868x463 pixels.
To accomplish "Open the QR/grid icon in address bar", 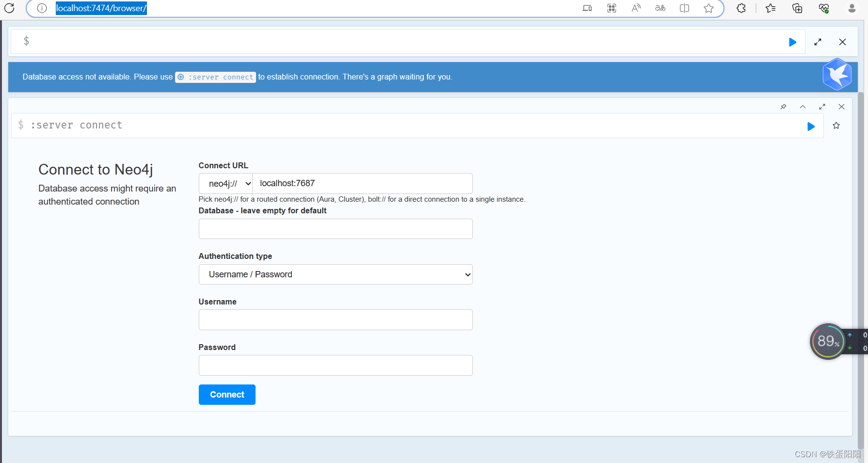I will (x=611, y=8).
